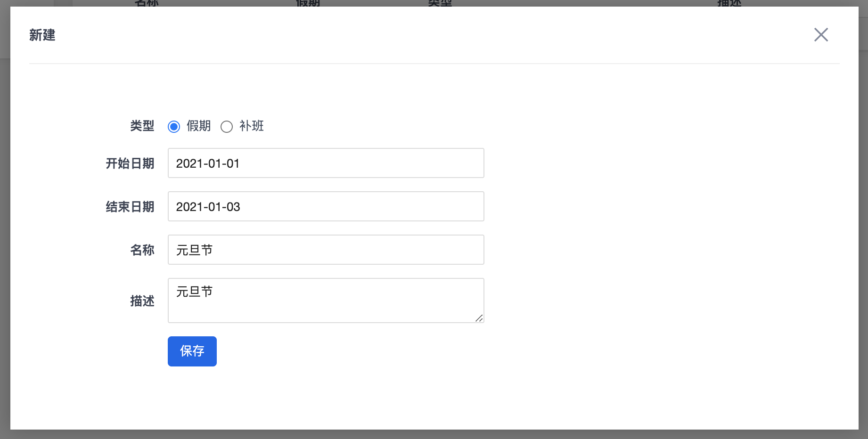
Task: Click the 名称 form field label
Action: tap(142, 250)
